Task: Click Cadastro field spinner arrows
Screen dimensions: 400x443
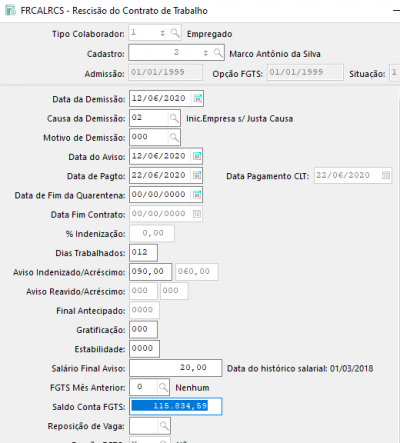Action: click(x=206, y=53)
